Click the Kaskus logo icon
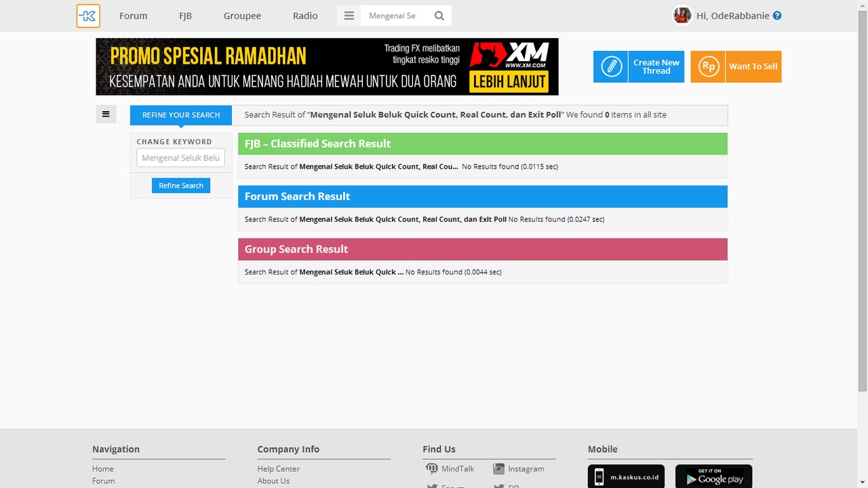This screenshot has width=868, height=488. click(88, 16)
